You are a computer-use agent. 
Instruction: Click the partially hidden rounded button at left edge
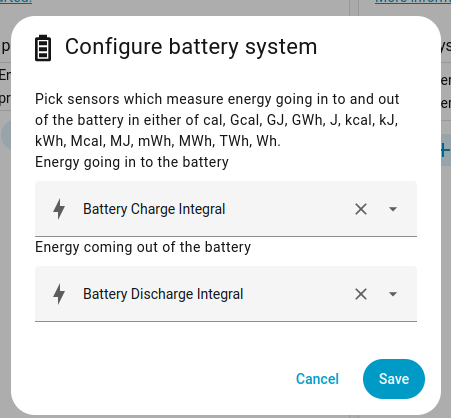6,135
